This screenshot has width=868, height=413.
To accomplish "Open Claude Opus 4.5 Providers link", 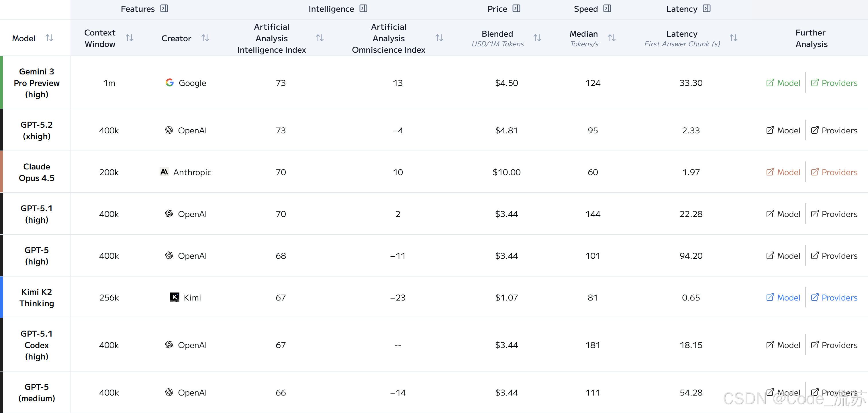I will coord(834,172).
